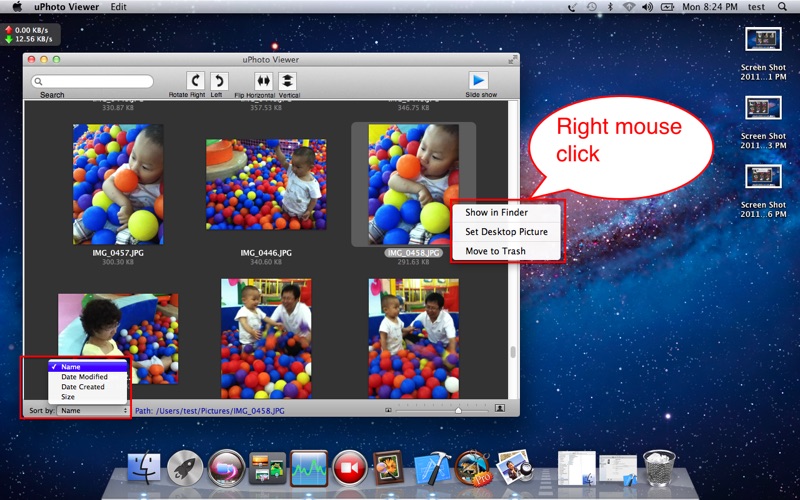
Task: Restore the minimized window with the Finder badge
Action: click(577, 468)
